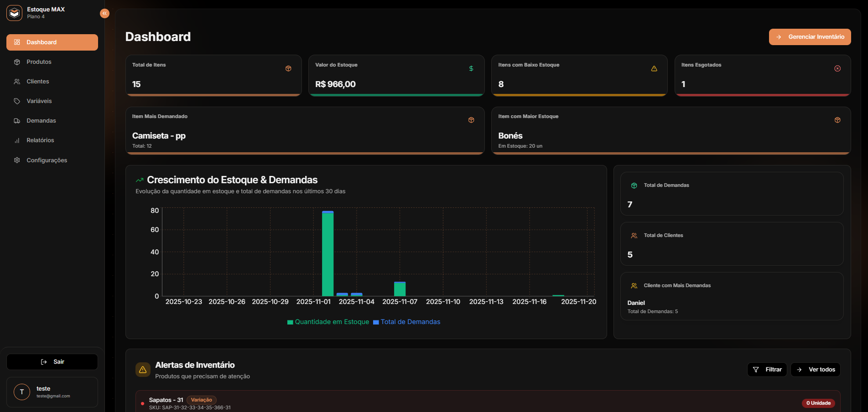
Task: Click the dollar icon on Valor do Estoque card
Action: tap(472, 68)
